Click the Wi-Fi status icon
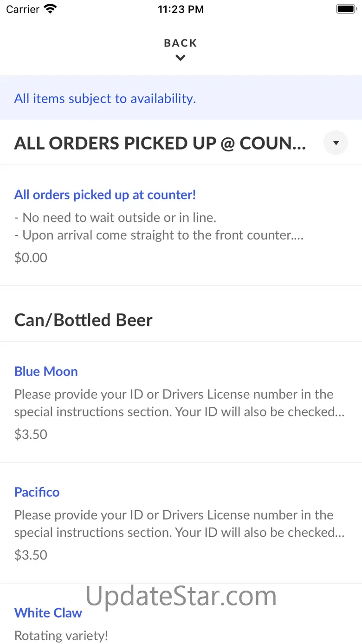Screen dimensions: 362x644 tap(50, 9)
